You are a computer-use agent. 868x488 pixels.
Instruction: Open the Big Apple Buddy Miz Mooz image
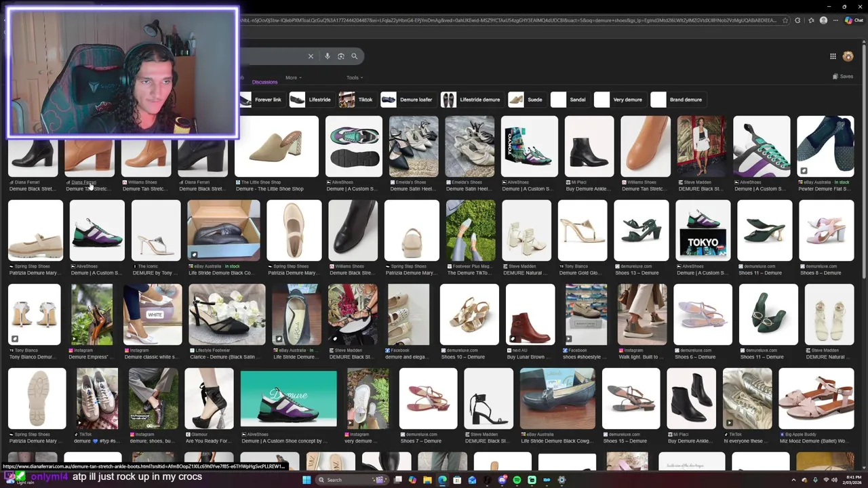pos(816,399)
